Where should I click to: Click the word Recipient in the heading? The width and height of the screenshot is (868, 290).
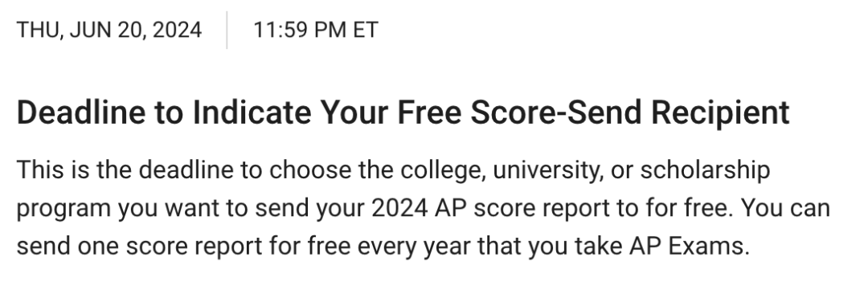tap(720, 112)
